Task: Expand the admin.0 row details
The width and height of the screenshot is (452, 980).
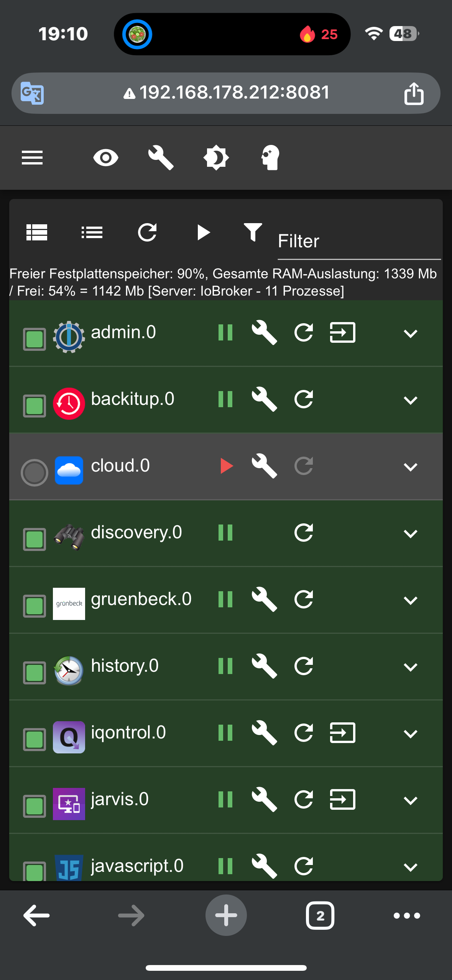Action: [x=410, y=334]
